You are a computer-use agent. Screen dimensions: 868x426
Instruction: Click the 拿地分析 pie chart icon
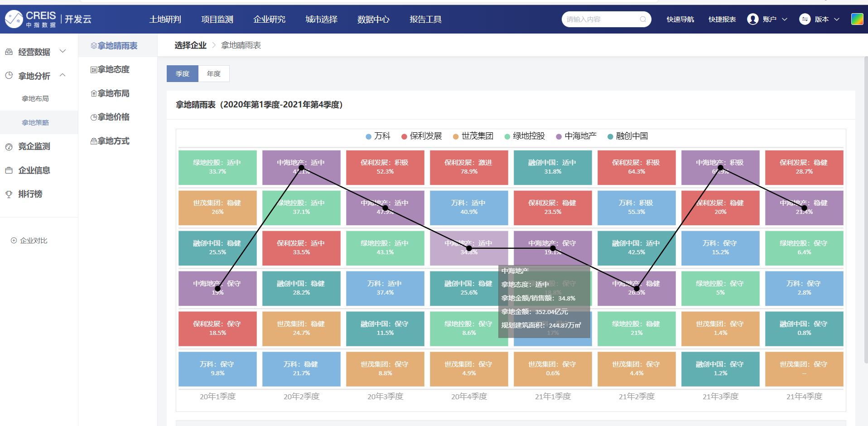pyautogui.click(x=9, y=76)
